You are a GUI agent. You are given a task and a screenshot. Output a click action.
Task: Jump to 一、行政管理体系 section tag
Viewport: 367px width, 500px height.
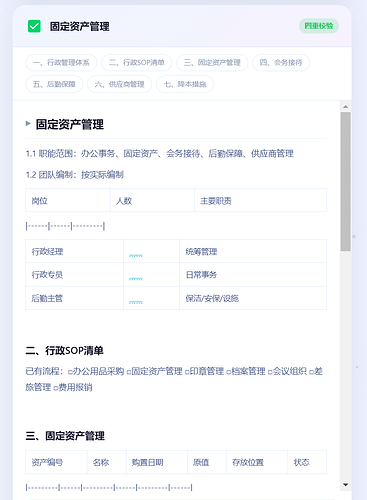pos(61,63)
